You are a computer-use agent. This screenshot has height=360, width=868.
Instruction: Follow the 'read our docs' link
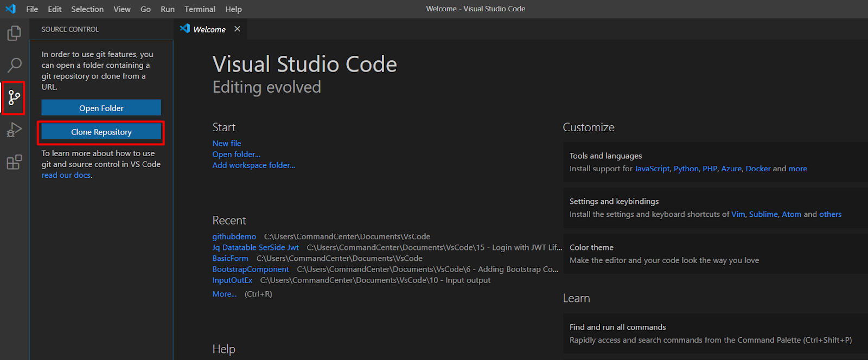click(66, 175)
